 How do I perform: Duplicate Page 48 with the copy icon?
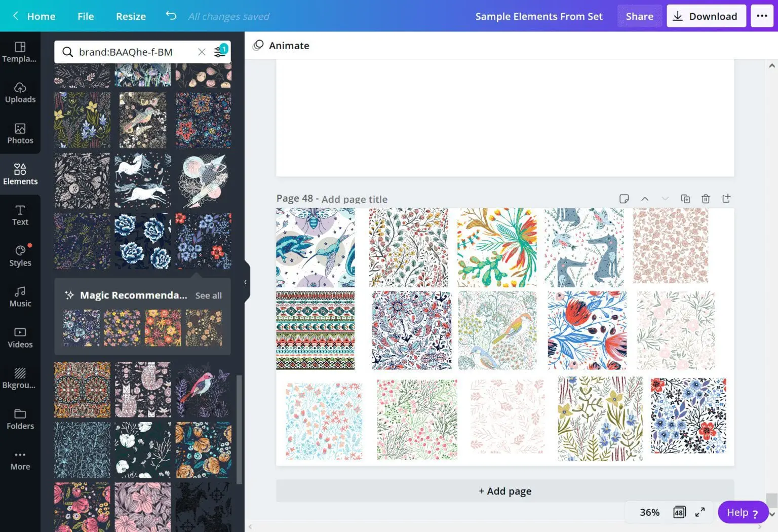(685, 199)
